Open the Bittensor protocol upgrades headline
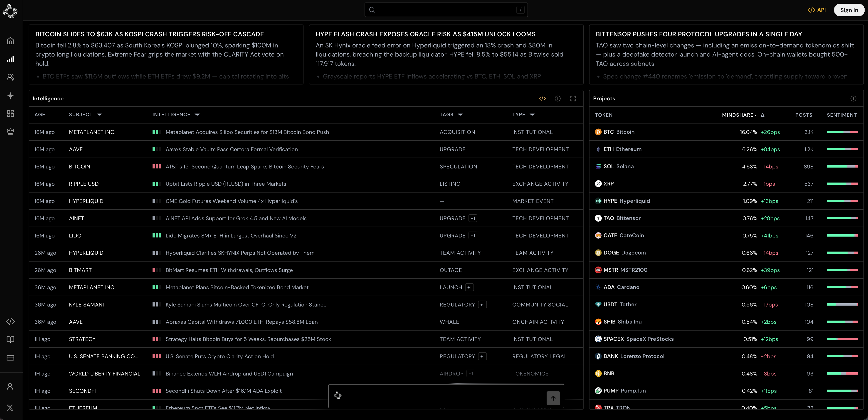868x420 pixels. pyautogui.click(x=699, y=34)
